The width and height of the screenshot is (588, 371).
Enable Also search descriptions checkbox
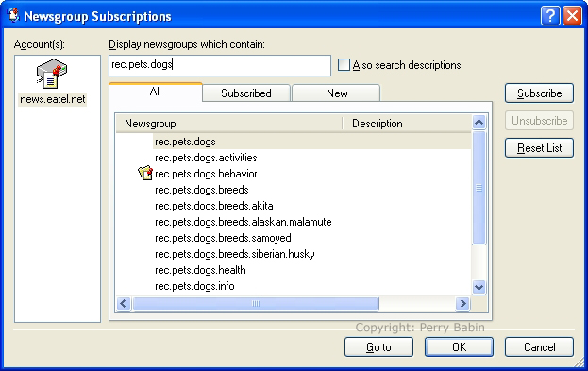pos(344,65)
